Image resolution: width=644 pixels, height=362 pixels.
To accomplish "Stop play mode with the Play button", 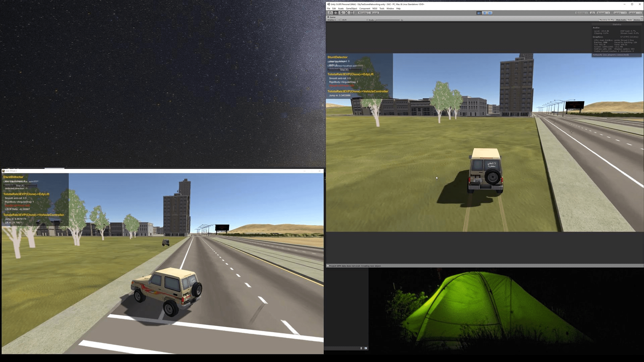I will coord(479,13).
